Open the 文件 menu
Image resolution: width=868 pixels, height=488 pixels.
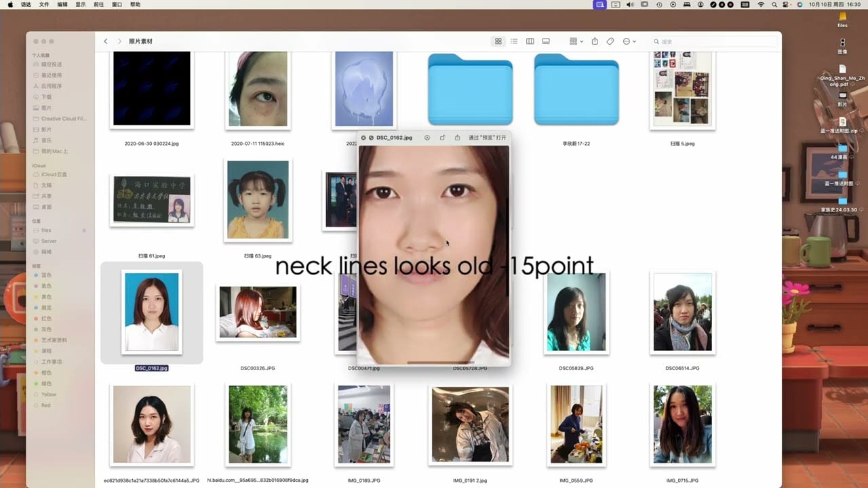[44, 5]
